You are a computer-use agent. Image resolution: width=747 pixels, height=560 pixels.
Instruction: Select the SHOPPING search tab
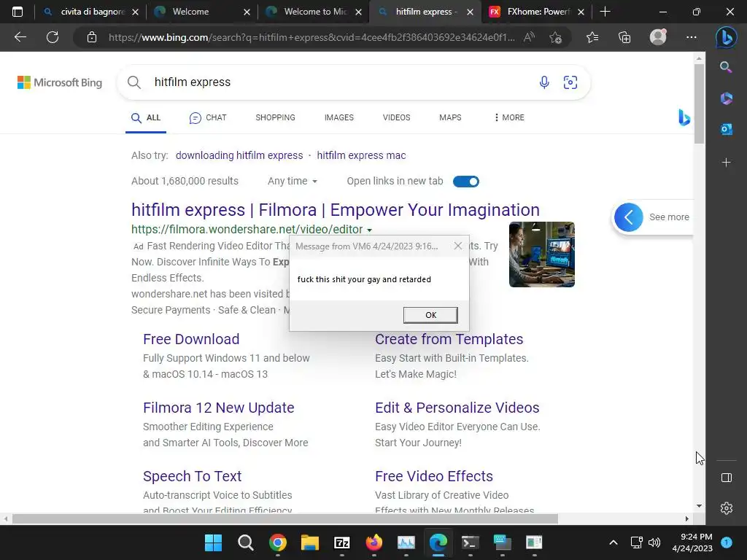point(275,117)
